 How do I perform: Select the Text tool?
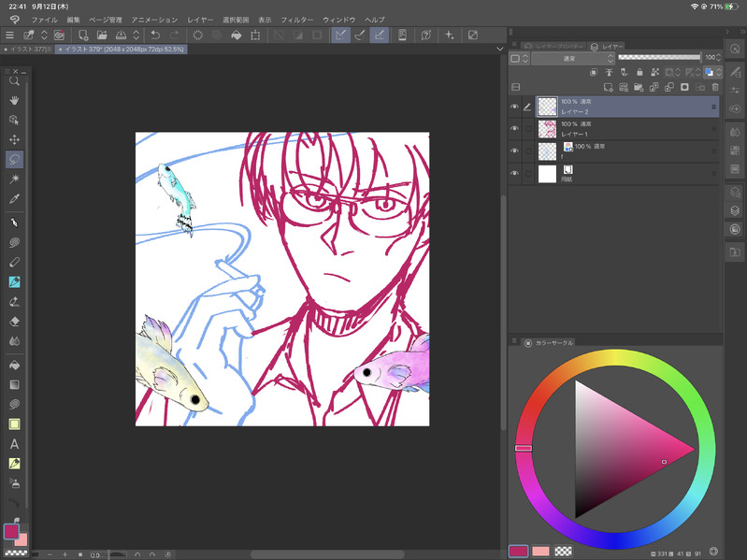coord(14,444)
